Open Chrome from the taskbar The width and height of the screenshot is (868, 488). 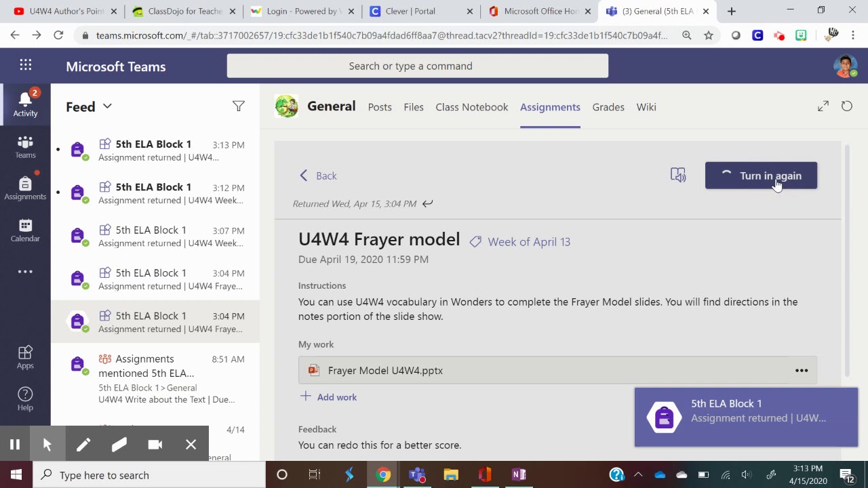pyautogui.click(x=383, y=474)
